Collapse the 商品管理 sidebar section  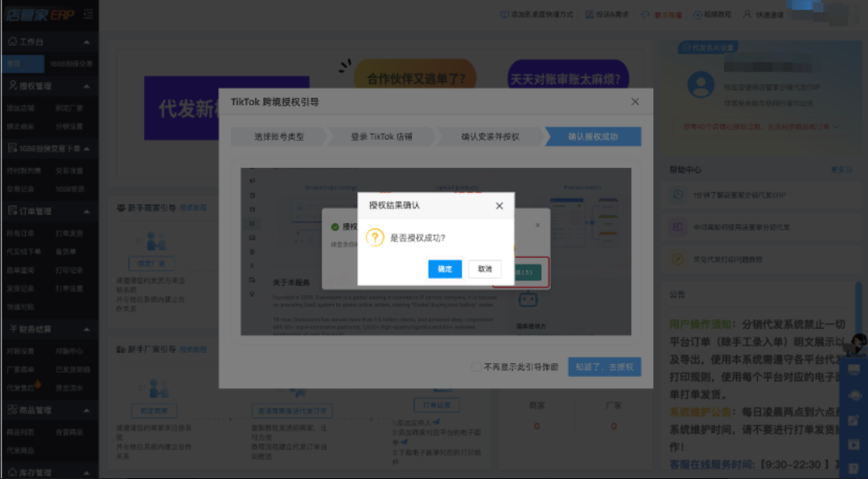[x=86, y=411]
